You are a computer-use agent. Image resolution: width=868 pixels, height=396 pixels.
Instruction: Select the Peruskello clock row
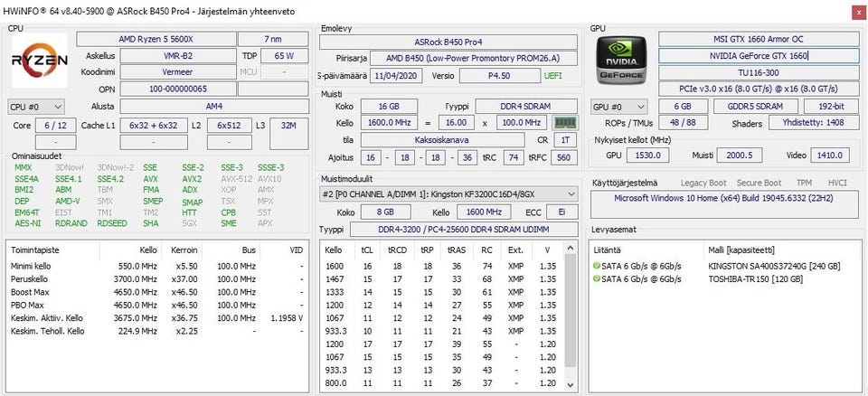pos(156,279)
